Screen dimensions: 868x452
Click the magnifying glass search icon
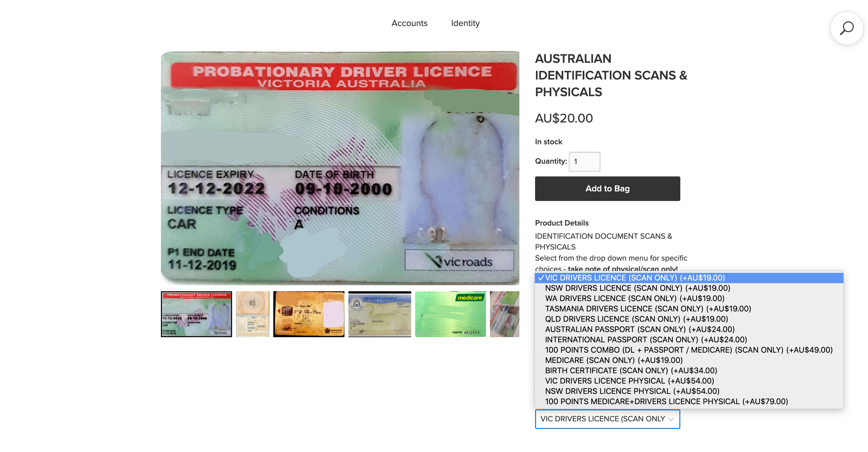click(846, 28)
